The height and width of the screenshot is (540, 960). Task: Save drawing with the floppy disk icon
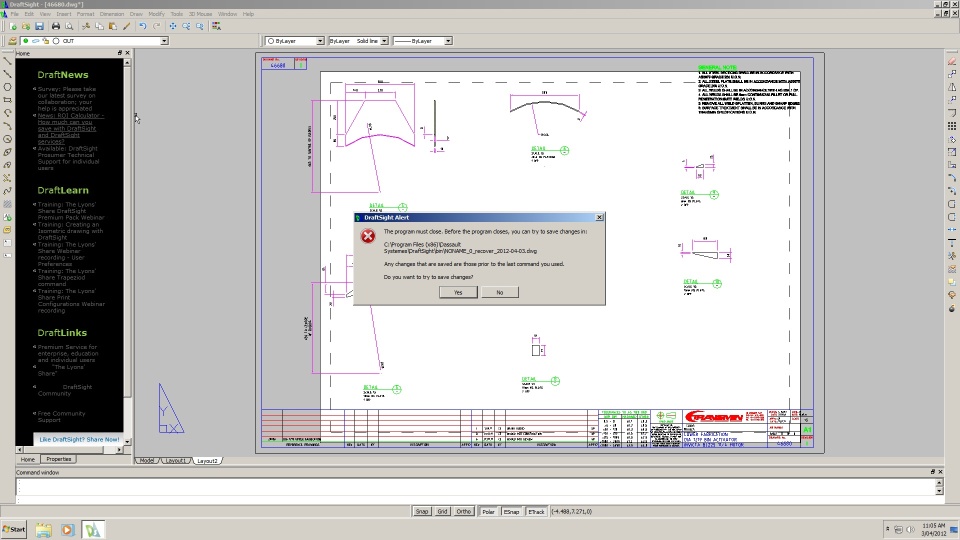(39, 26)
